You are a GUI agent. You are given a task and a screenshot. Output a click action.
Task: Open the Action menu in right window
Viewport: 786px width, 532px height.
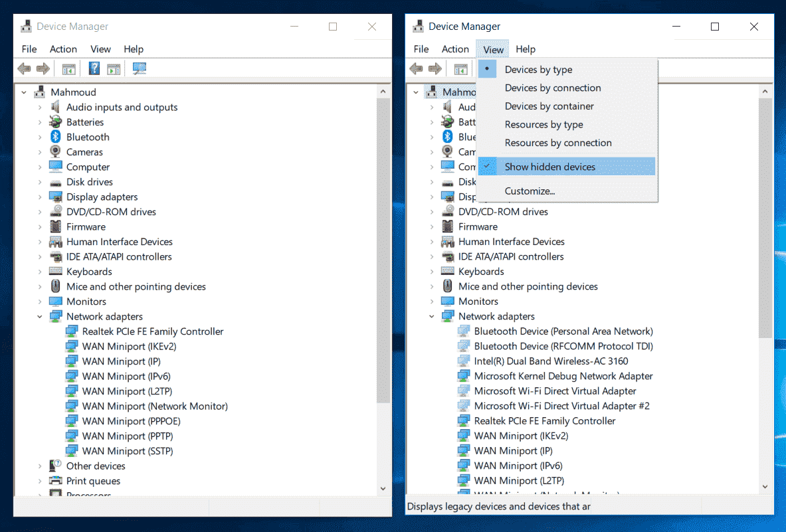pos(455,49)
